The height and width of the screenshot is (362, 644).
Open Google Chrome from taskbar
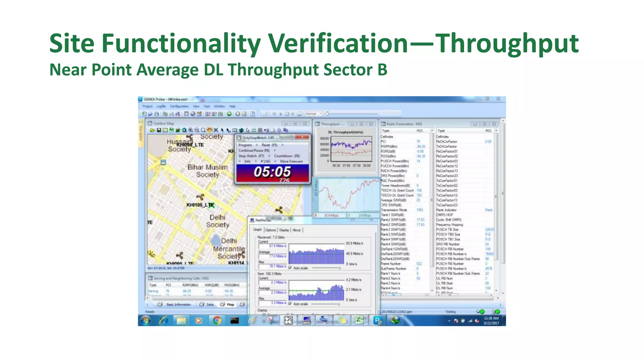click(217, 320)
